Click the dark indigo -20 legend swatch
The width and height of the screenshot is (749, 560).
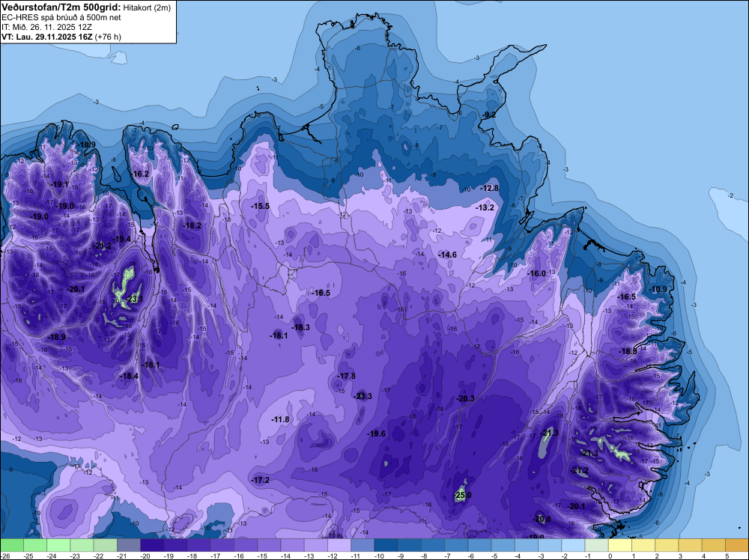click(152, 545)
